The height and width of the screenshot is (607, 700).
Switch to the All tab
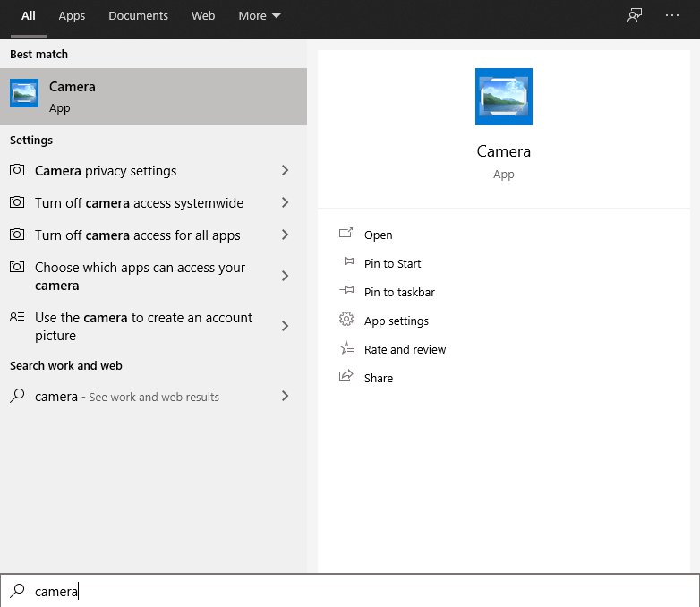pyautogui.click(x=28, y=15)
